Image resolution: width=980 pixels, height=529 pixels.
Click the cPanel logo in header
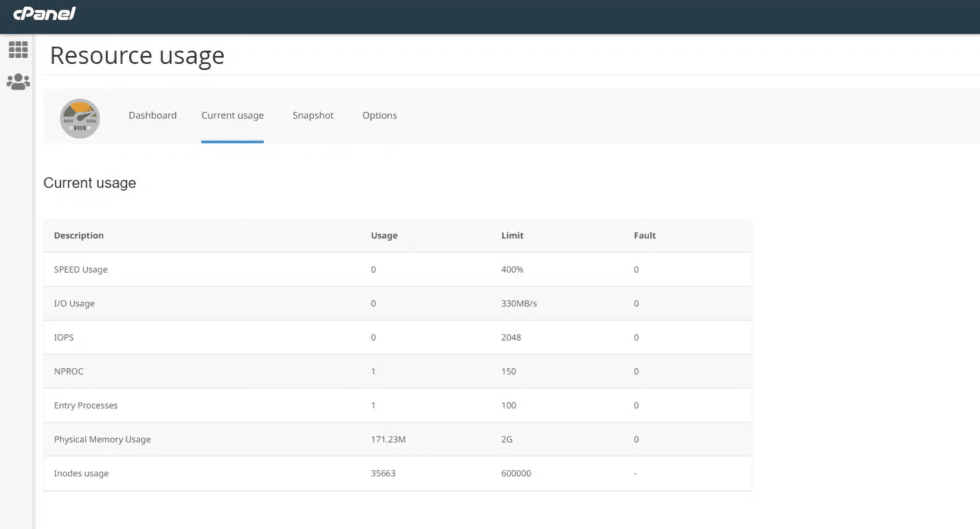coord(45,14)
